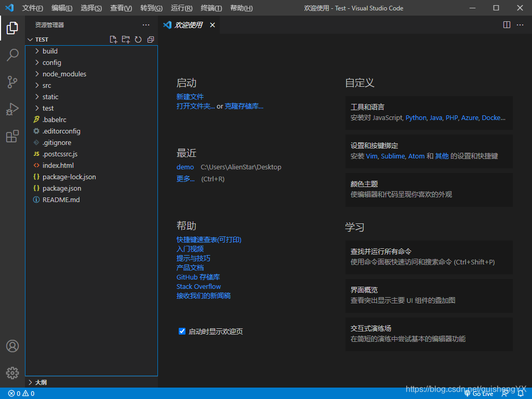Click the feedback icon in status bar

(505, 394)
